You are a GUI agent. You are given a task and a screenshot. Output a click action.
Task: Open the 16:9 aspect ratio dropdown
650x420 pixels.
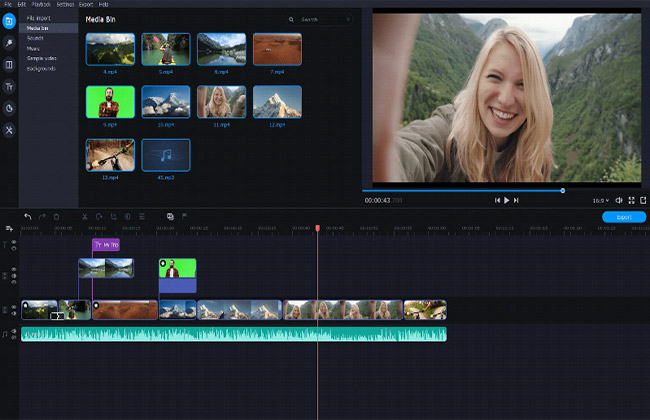coord(601,200)
